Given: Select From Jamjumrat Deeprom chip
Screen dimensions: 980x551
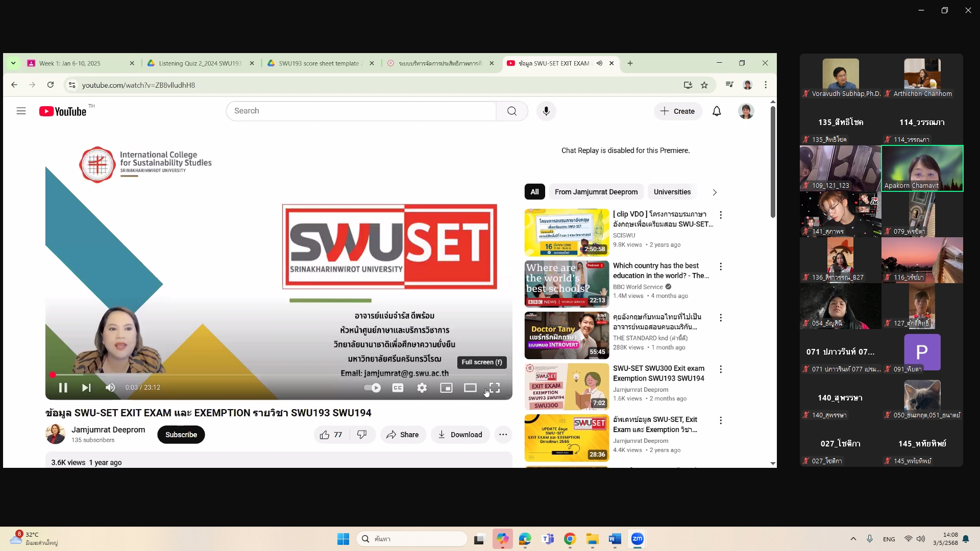Looking at the screenshot, I should [596, 192].
